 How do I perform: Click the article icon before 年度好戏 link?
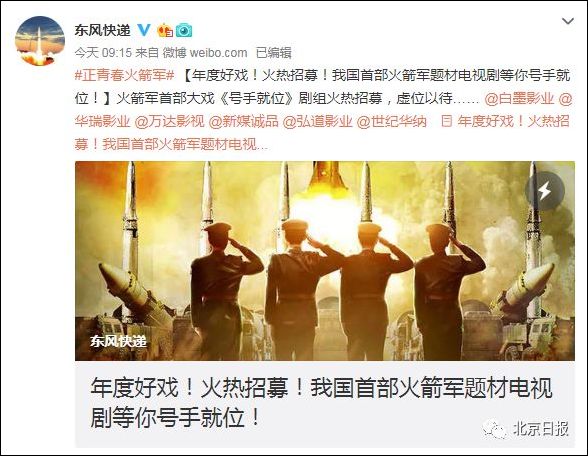pos(446,122)
